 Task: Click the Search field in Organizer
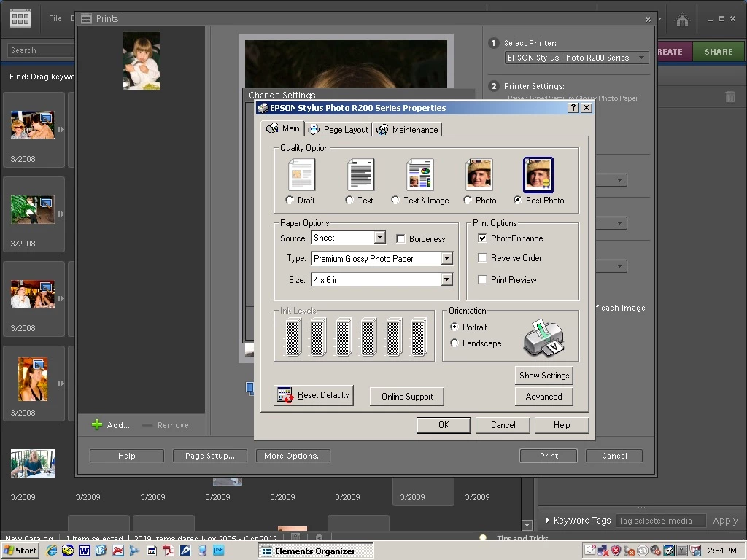(x=41, y=50)
